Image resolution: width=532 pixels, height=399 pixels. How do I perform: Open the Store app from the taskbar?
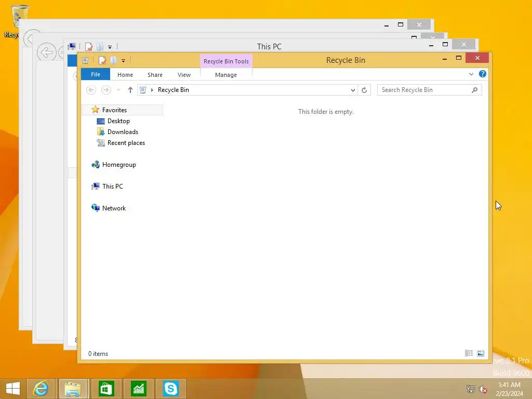coord(106,389)
